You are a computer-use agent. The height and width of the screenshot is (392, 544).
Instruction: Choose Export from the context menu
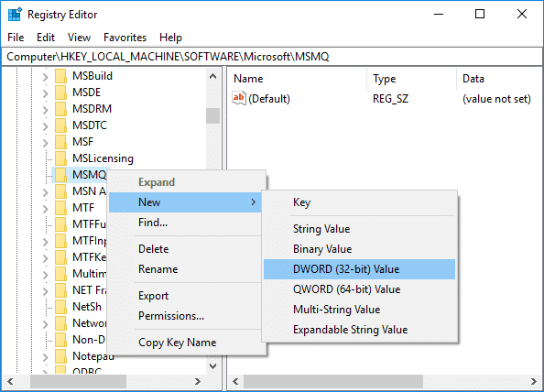pos(185,296)
